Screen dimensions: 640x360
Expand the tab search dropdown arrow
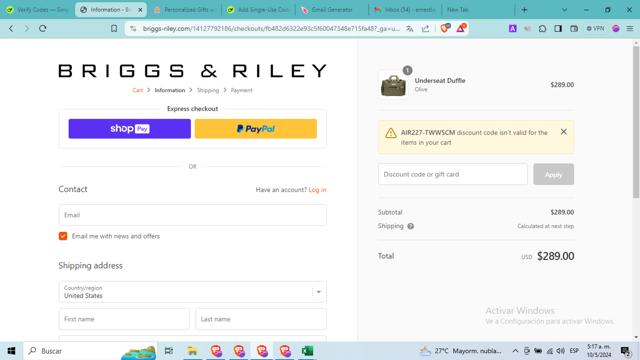[564, 10]
